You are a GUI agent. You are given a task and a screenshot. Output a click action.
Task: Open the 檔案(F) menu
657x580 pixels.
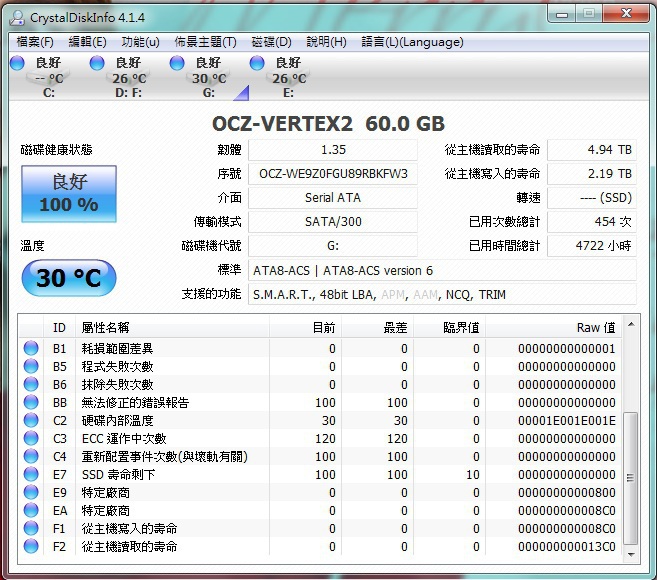point(35,42)
